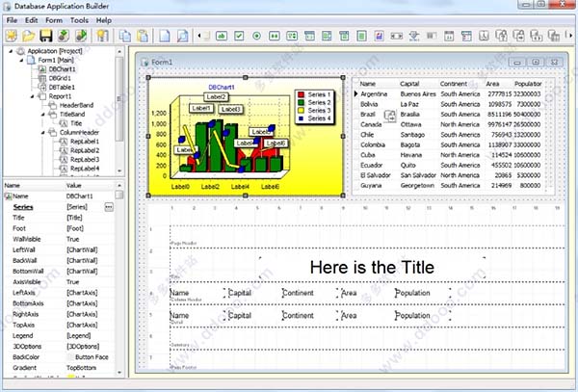
Task: Select DBGrid1 in the component tree
Action: (x=60, y=78)
